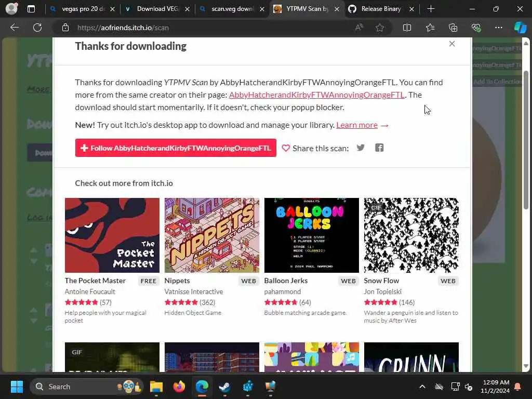This screenshot has width=532, height=399.
Task: Close the Thanks for downloading dialog
Action: [451, 44]
